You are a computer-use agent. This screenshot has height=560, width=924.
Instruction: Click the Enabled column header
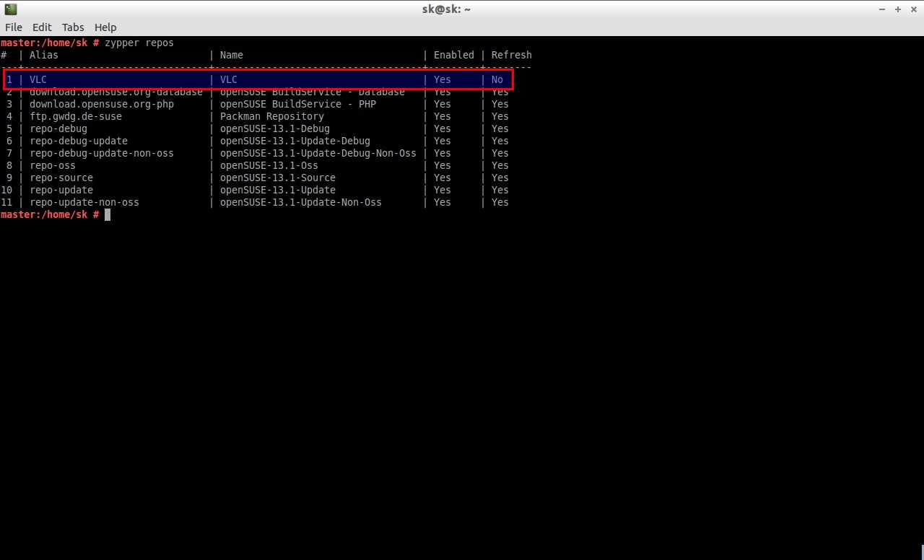(454, 55)
